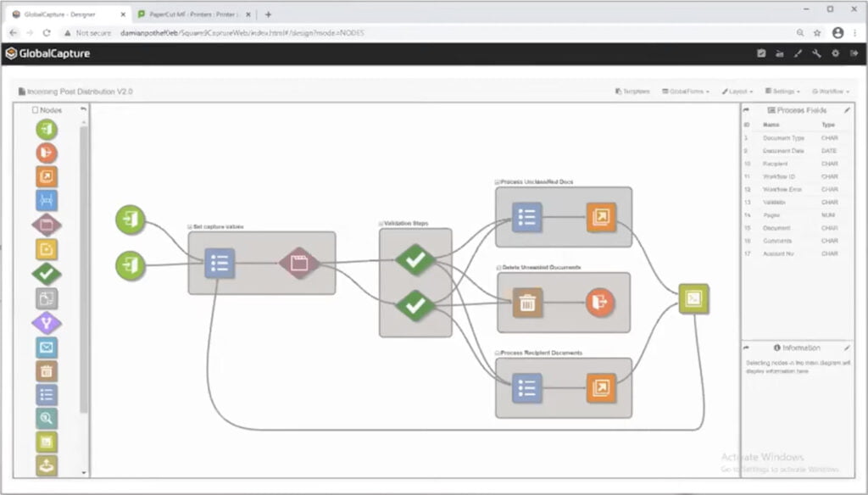Select red-orange End node in Delete Unwanted Documents
Image resolution: width=868 pixels, height=495 pixels.
point(600,303)
